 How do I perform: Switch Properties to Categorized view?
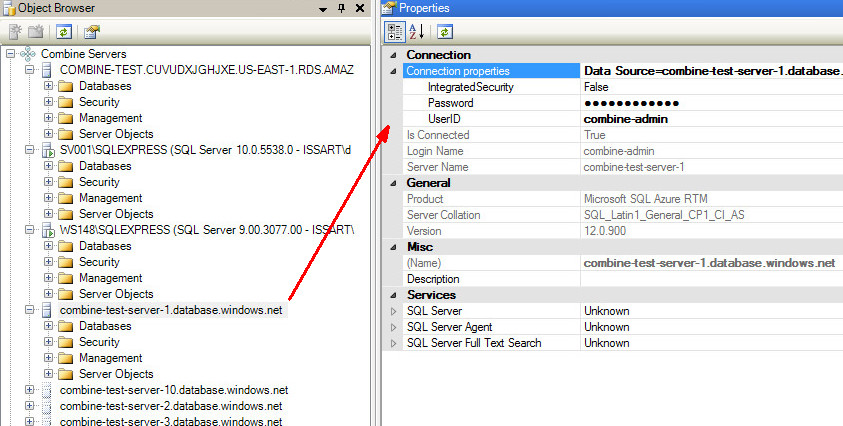tap(395, 31)
